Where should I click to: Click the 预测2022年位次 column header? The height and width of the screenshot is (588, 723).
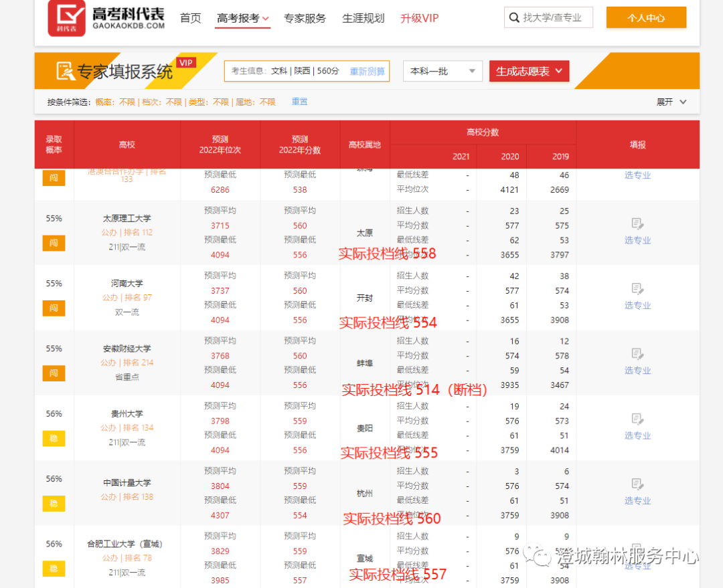coord(220,144)
